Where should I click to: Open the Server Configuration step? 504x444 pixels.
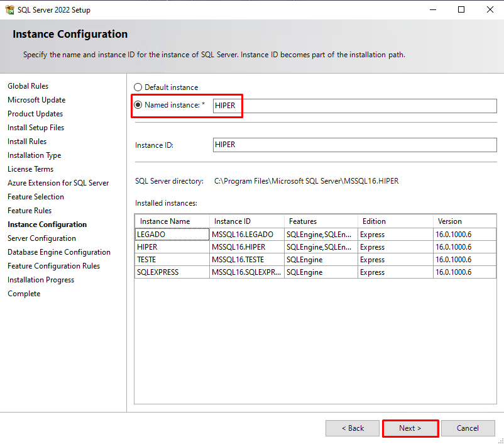41,238
